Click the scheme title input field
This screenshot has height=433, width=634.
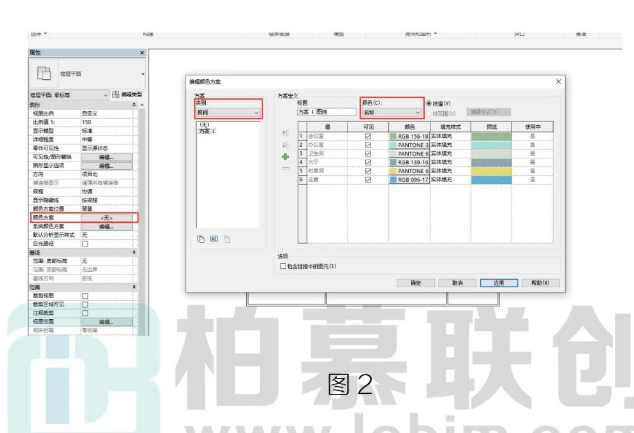coord(327,112)
